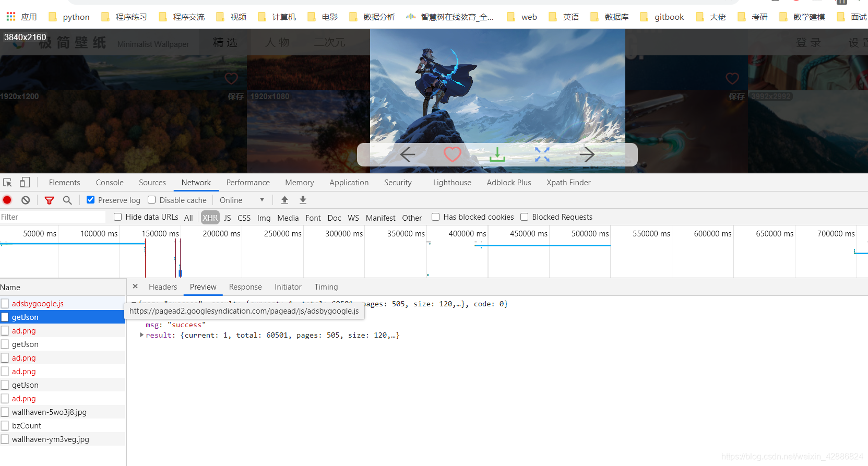Viewport: 868px width, 466px height.
Task: Click the export HAR download arrow
Action: (303, 200)
